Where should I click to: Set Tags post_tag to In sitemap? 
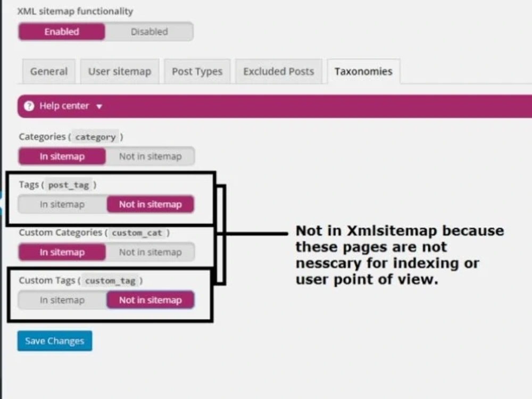[x=62, y=204]
